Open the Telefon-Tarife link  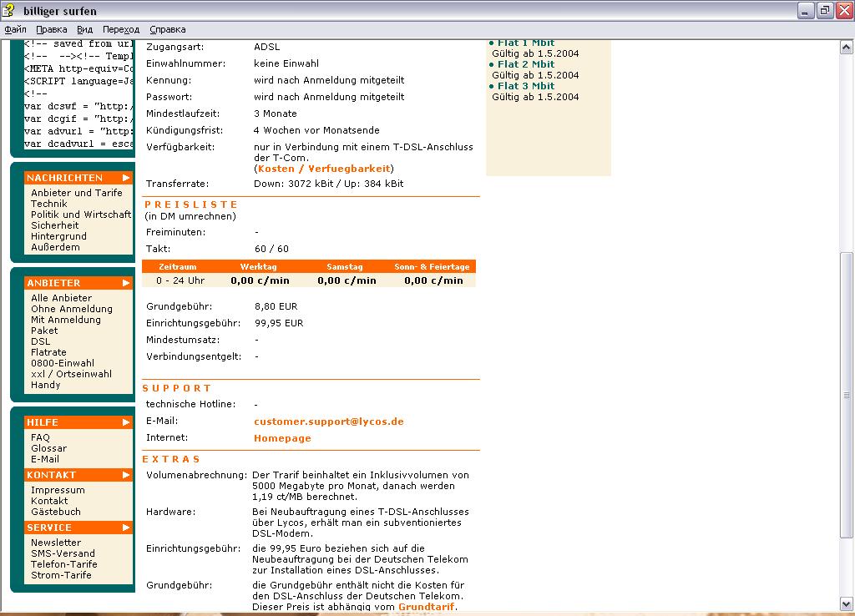click(63, 565)
